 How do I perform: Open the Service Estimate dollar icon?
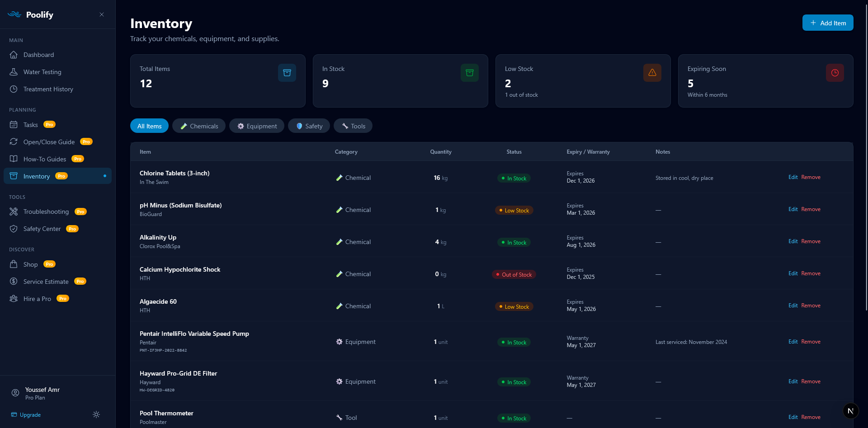coord(14,282)
